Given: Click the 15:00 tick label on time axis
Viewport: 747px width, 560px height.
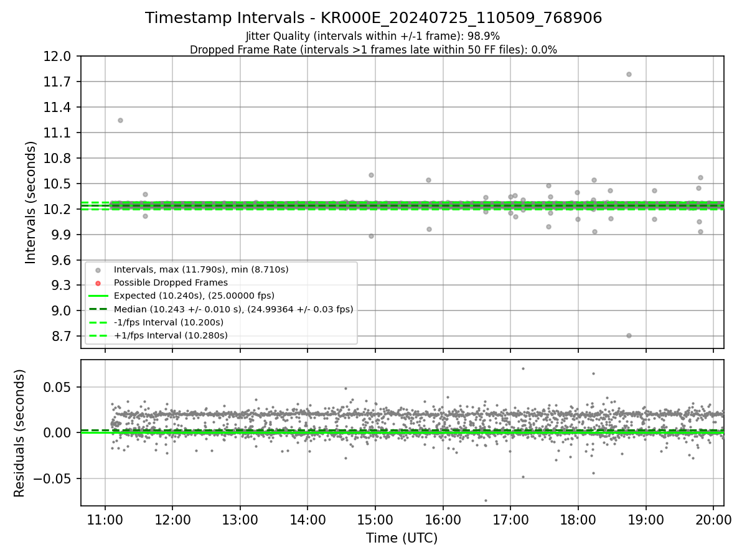Looking at the screenshot, I should 375,518.
